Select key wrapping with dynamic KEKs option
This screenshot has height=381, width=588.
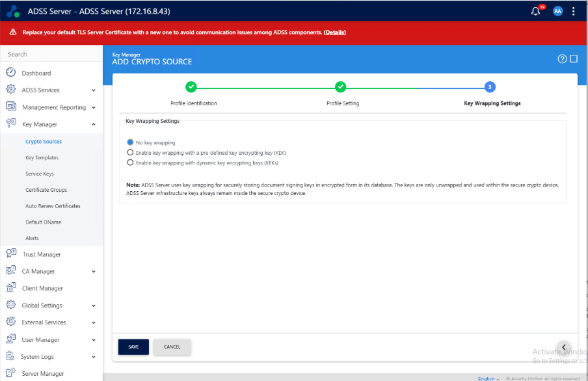130,163
